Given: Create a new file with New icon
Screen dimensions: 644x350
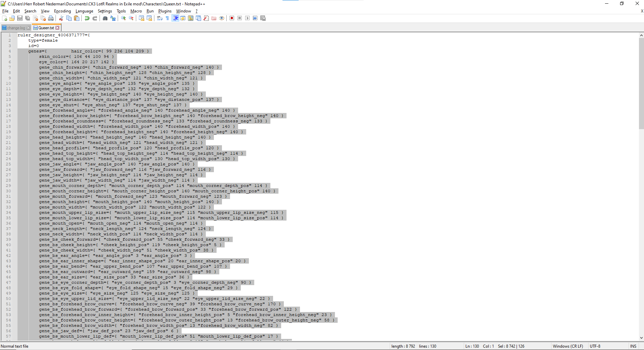Looking at the screenshot, I should (5, 18).
